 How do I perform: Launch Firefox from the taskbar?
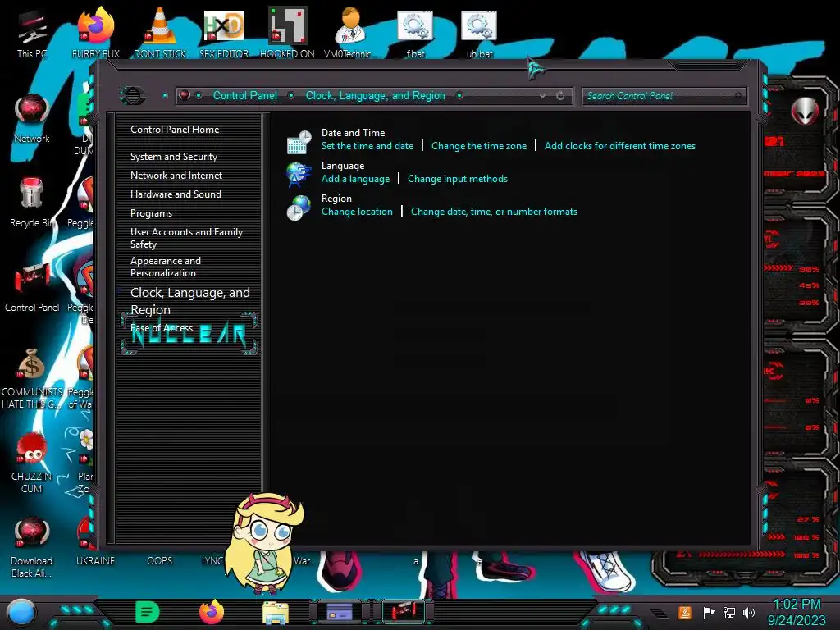click(212, 612)
